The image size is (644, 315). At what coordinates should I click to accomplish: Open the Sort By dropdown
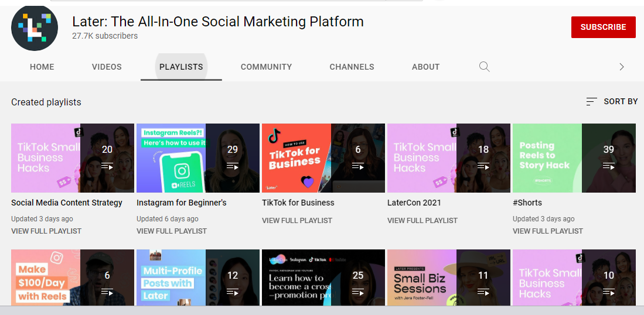[612, 102]
